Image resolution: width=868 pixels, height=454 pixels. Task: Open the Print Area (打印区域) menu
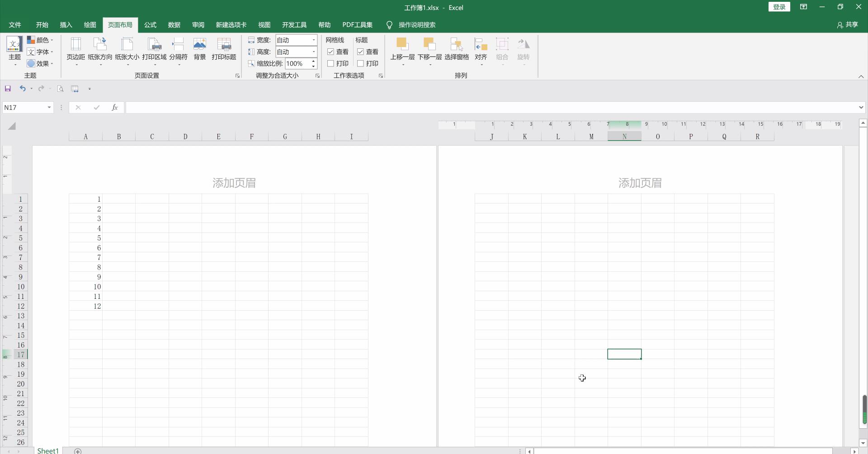click(154, 51)
